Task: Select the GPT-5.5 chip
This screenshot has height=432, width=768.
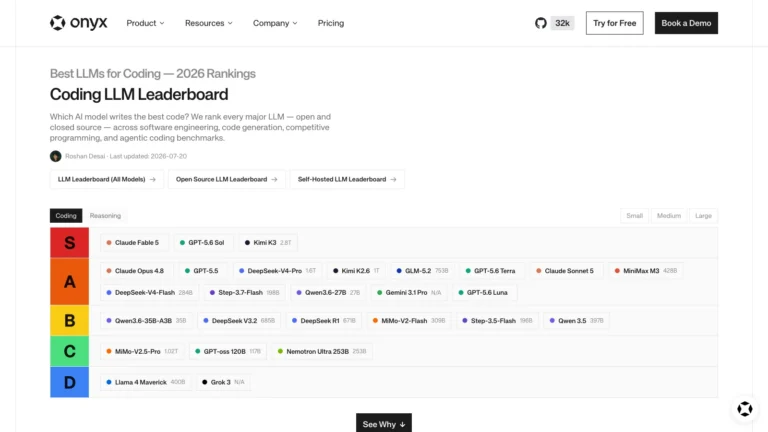Action: click(202, 271)
